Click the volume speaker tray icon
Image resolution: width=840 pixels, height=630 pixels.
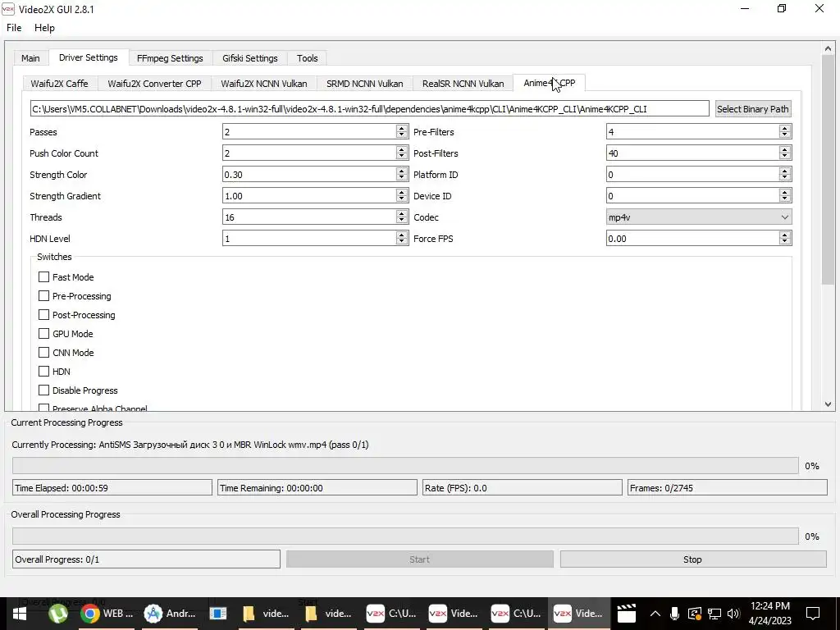[733, 614]
